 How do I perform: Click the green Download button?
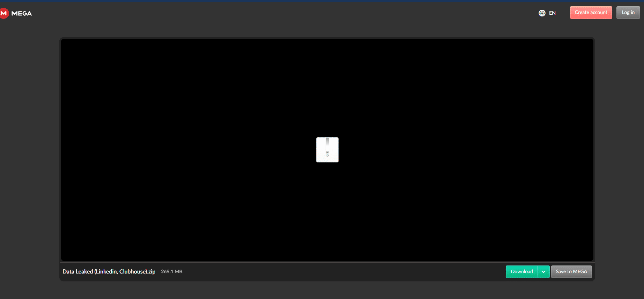pyautogui.click(x=522, y=272)
